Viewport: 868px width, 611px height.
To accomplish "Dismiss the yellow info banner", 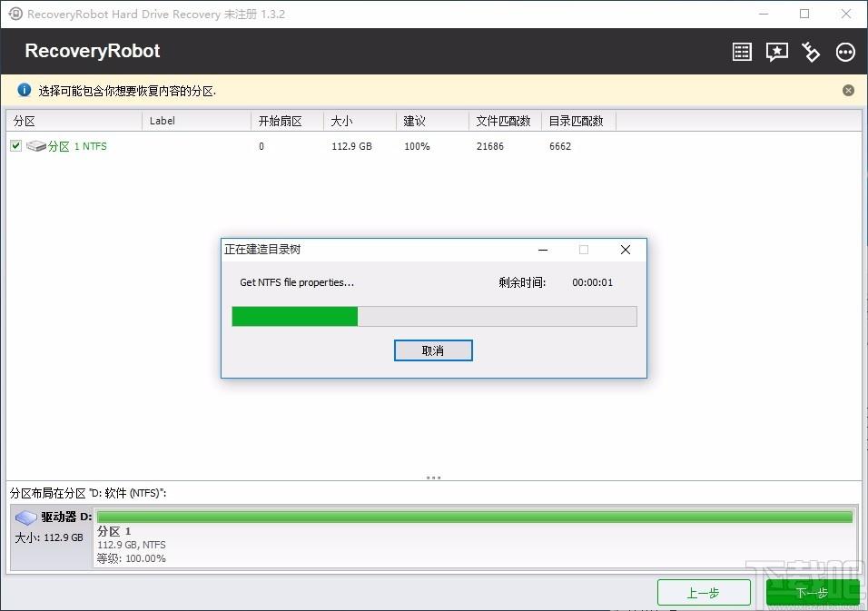I will click(x=848, y=90).
